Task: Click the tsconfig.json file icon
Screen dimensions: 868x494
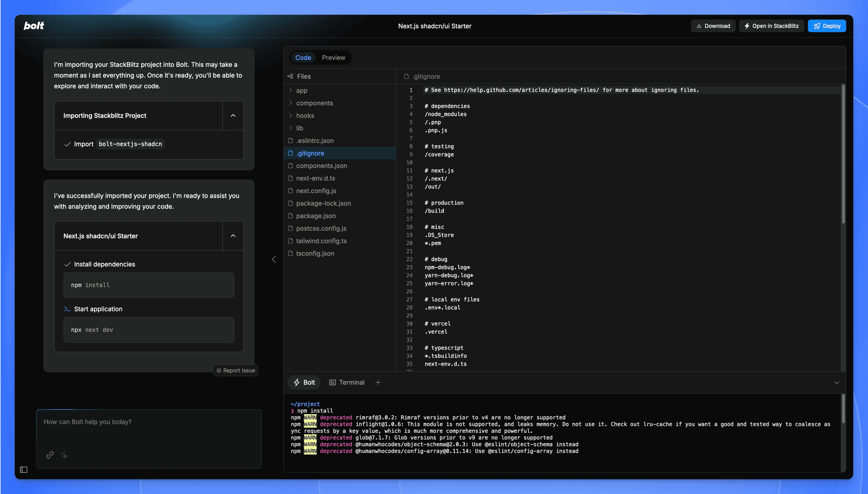Action: [290, 253]
